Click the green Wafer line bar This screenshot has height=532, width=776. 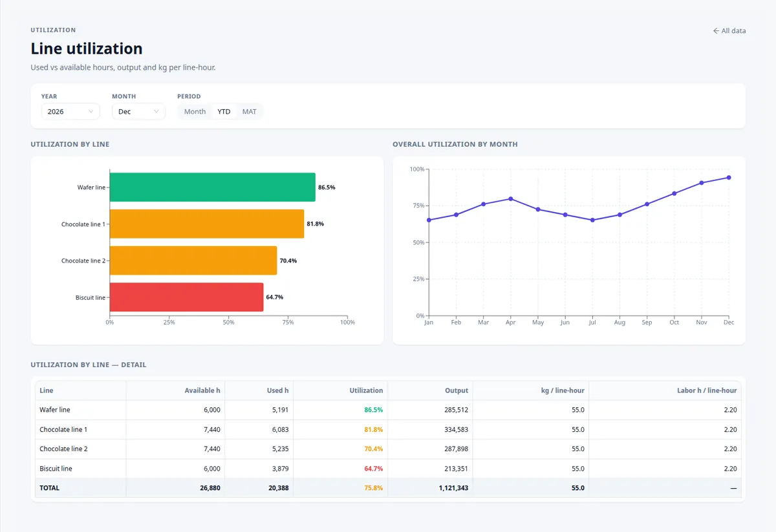(x=213, y=187)
